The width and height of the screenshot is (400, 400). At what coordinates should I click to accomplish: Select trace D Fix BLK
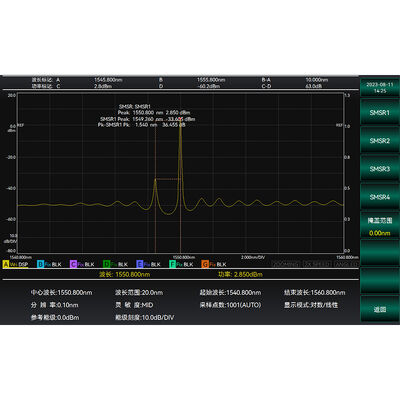point(115,264)
